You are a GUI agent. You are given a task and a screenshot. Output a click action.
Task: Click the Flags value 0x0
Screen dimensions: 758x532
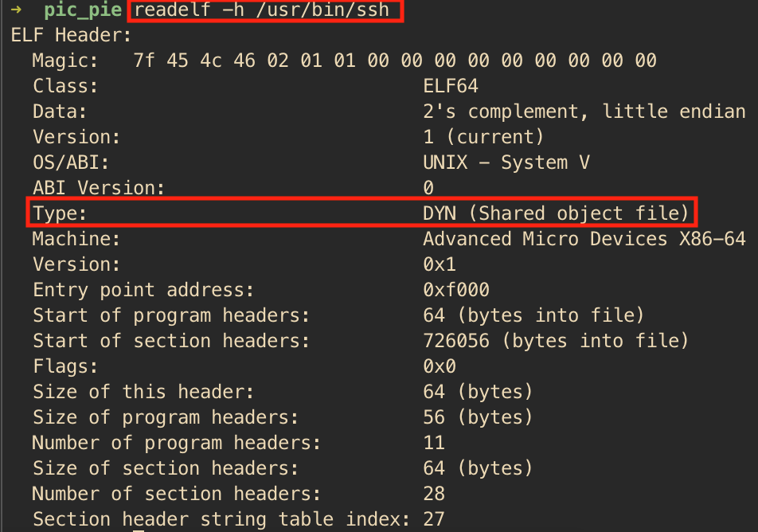[x=440, y=366]
